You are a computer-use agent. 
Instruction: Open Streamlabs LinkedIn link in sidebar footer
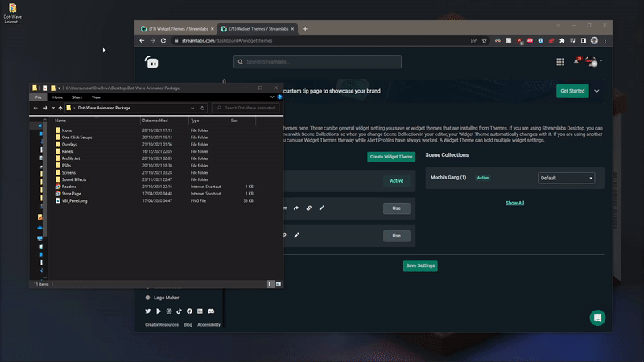pyautogui.click(x=200, y=311)
